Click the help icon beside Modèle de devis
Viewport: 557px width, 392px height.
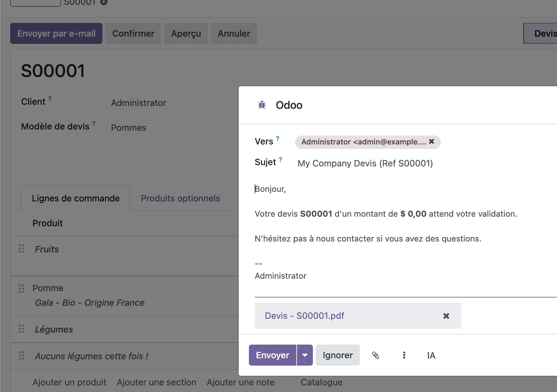pyautogui.click(x=94, y=124)
